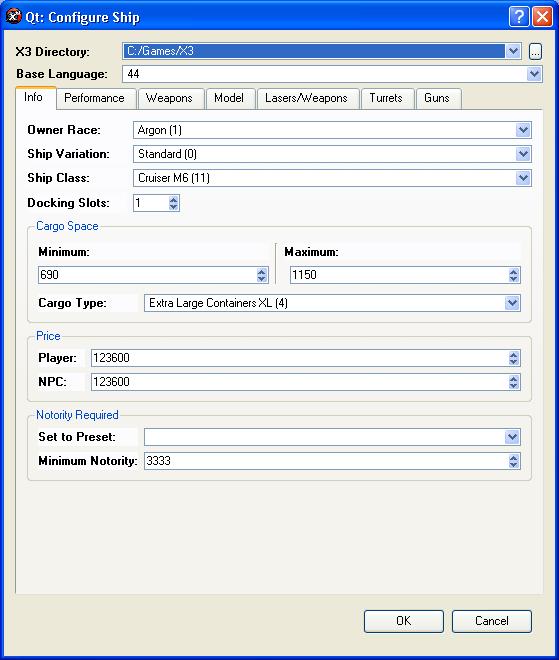
Task: Increase NPC price with up arrow
Action: [x=513, y=378]
